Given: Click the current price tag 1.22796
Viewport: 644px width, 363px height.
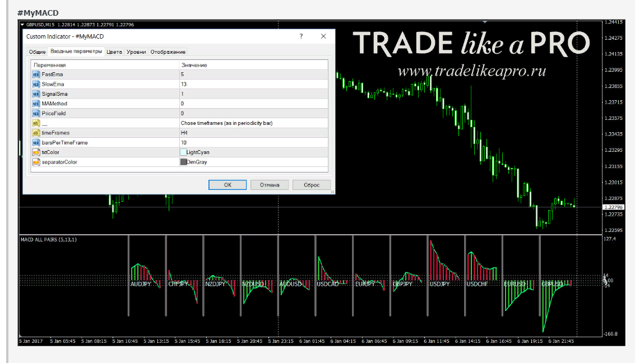Looking at the screenshot, I should (613, 207).
